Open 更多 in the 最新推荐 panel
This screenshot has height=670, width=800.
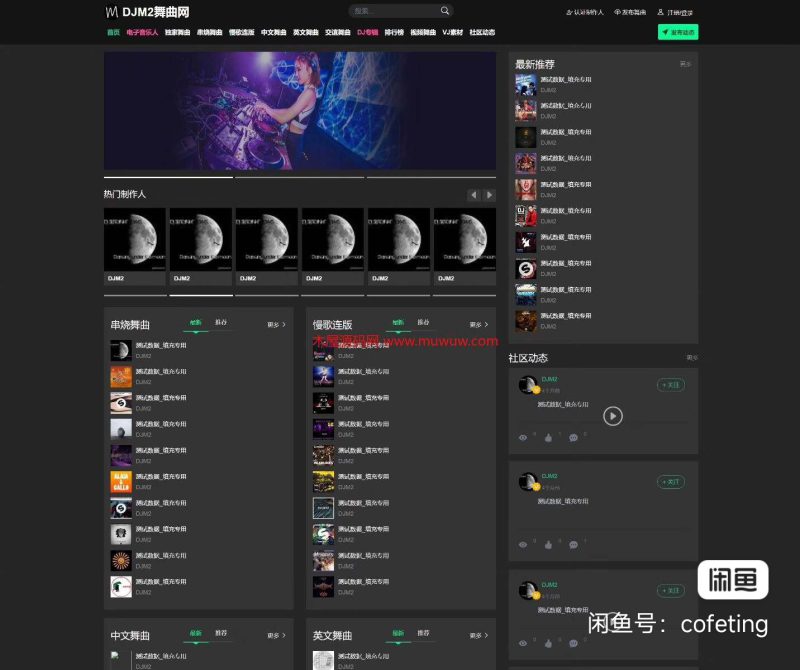point(685,64)
